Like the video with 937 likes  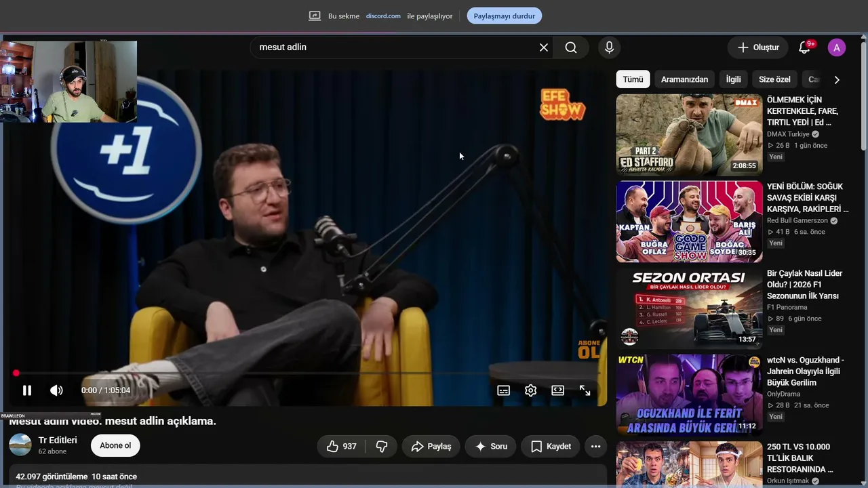[x=341, y=447]
